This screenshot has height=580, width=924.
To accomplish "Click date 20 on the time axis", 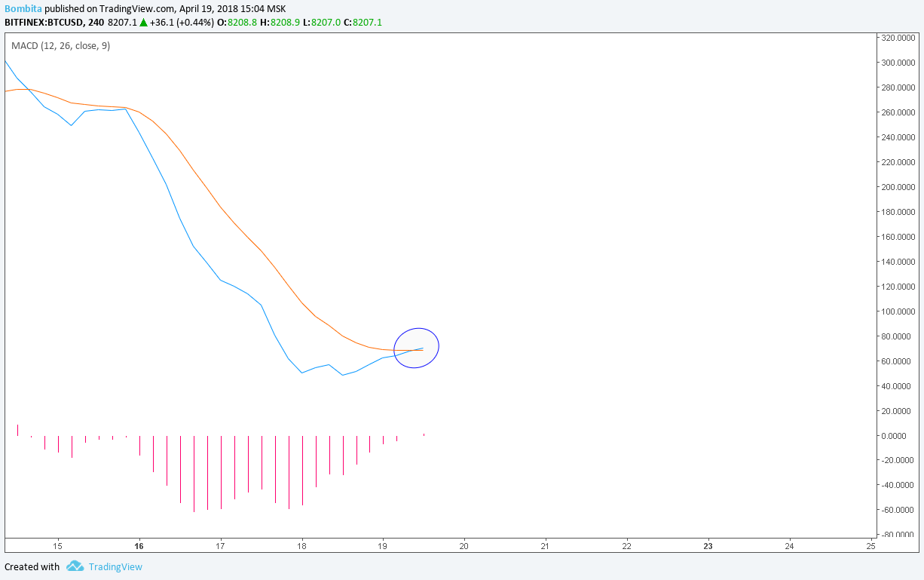I will [464, 545].
